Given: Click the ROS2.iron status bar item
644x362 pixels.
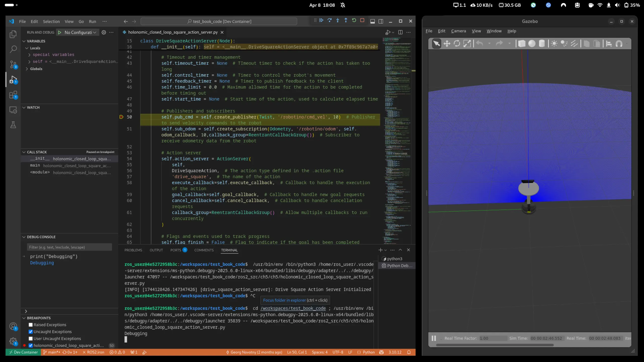Looking at the screenshot, I should coord(94,352).
